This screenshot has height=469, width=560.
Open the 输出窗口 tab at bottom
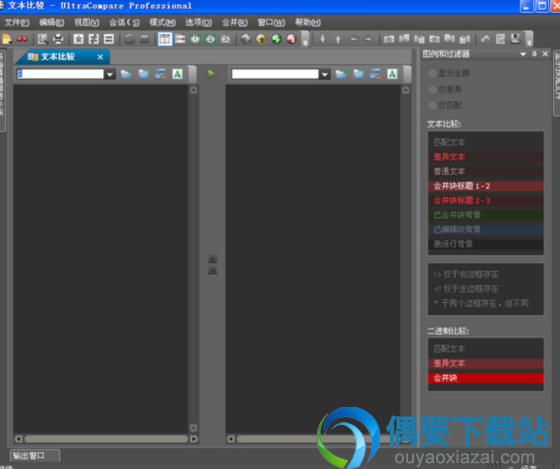tap(35, 455)
